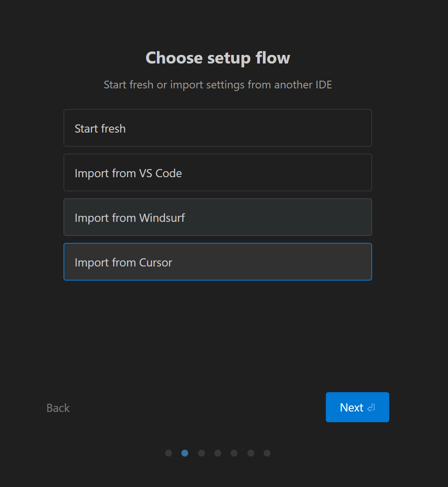The image size is (448, 487).
Task: Choose Import from VS Code
Action: point(217,172)
